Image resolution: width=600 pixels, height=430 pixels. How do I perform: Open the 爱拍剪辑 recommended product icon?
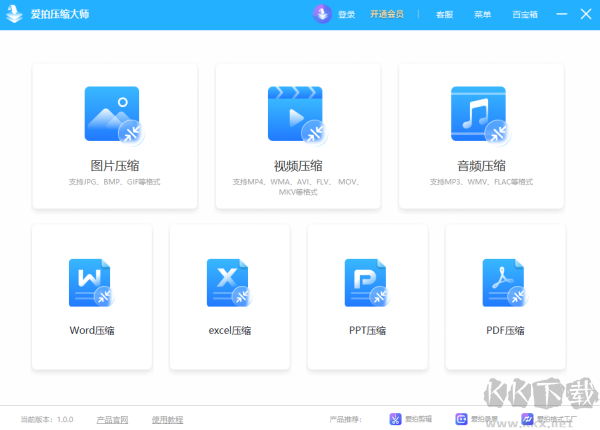[396, 419]
